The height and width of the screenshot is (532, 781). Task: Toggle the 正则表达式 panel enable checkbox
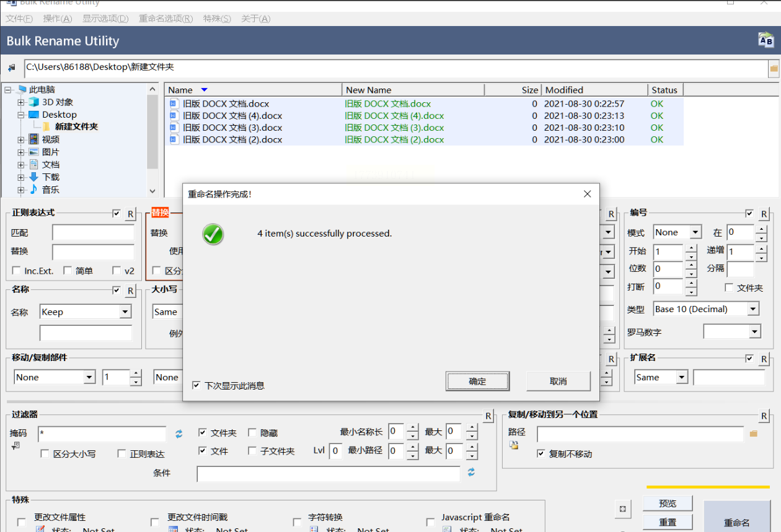[x=117, y=214]
